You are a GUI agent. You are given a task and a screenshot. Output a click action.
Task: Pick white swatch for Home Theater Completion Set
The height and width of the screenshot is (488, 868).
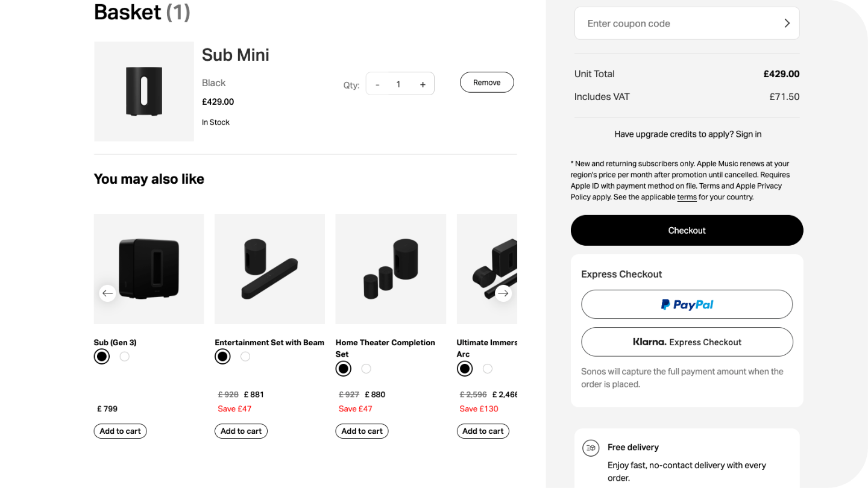pyautogui.click(x=366, y=369)
